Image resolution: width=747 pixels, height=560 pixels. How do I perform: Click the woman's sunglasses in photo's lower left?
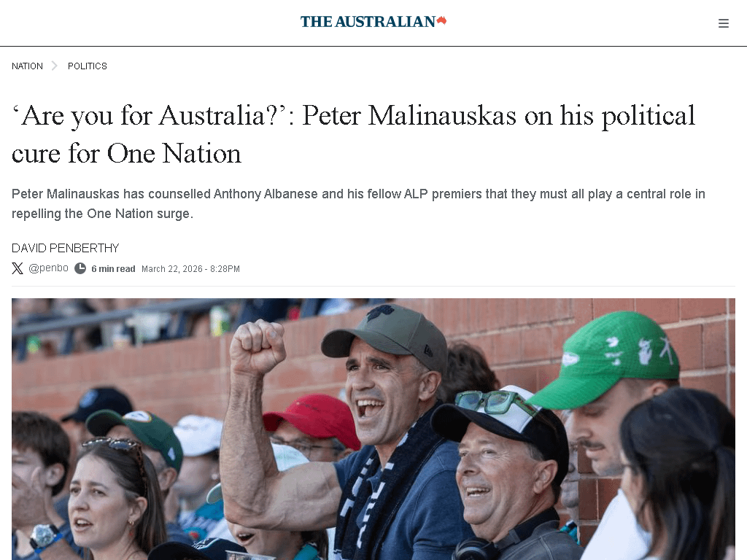tap(113, 443)
